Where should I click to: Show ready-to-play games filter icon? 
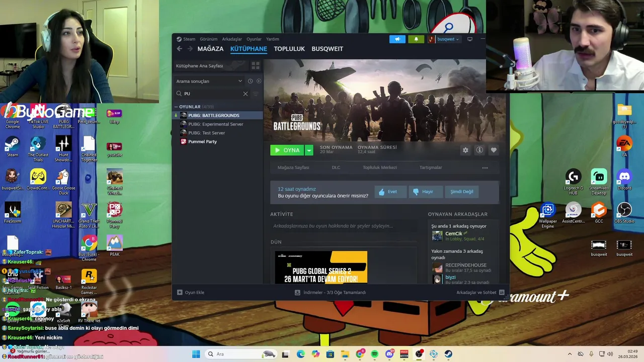(259, 81)
